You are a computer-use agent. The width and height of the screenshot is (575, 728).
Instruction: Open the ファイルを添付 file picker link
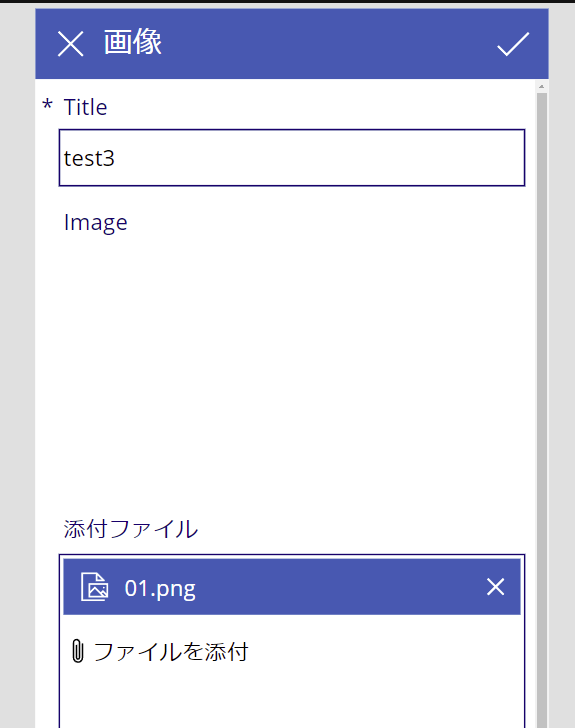[x=170, y=651]
